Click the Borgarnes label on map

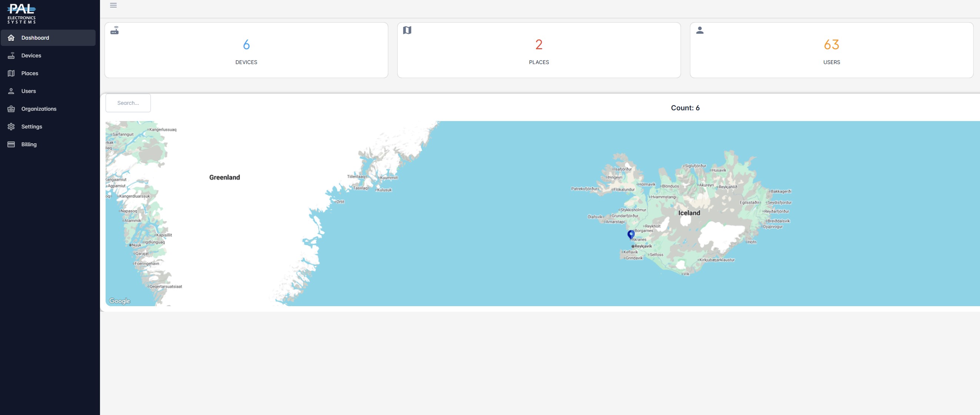(644, 231)
